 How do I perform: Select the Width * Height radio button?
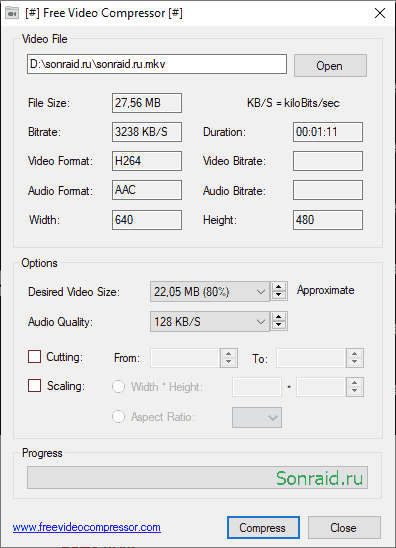(118, 387)
